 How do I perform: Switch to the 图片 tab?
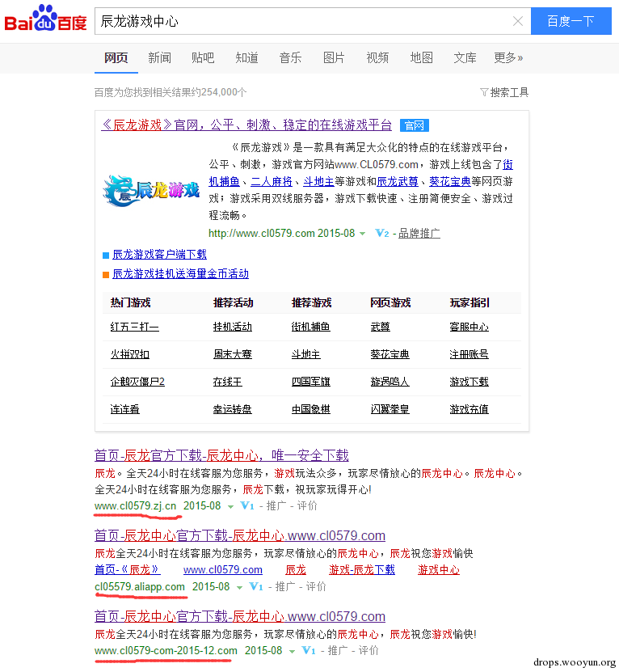[334, 58]
